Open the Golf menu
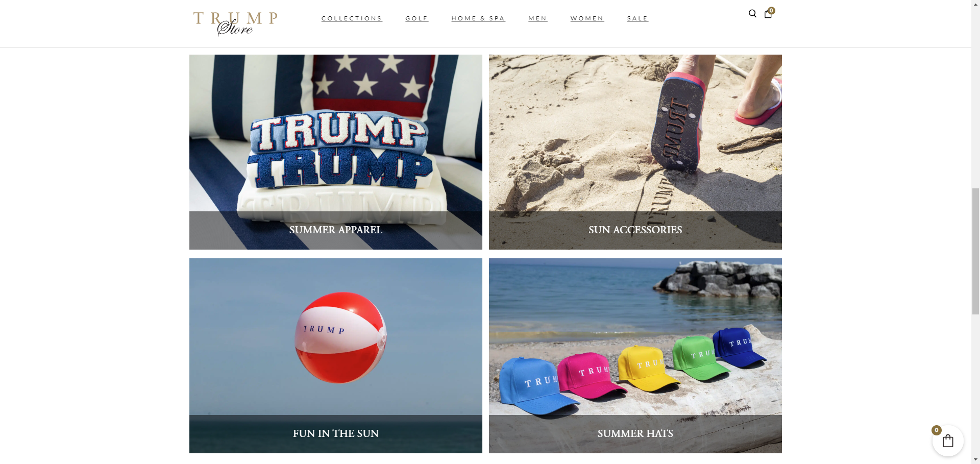This screenshot has height=464, width=980. tap(417, 18)
